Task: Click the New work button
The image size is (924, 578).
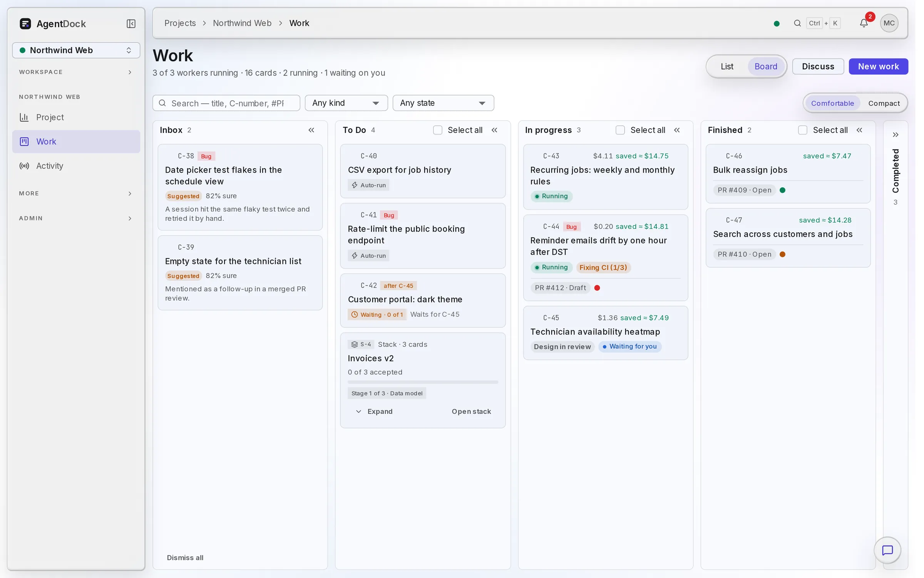Action: click(878, 67)
